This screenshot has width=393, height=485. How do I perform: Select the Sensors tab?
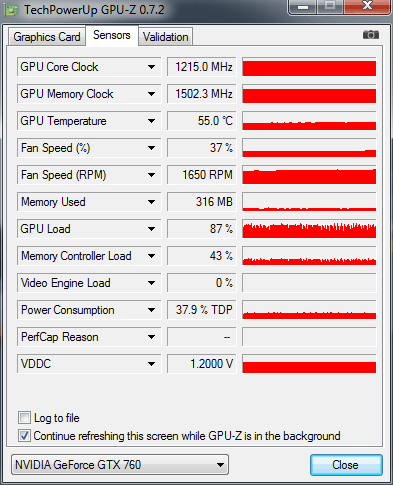112,35
